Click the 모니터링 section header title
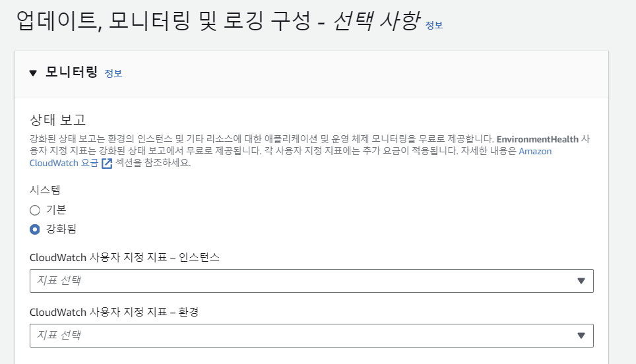 [71, 72]
